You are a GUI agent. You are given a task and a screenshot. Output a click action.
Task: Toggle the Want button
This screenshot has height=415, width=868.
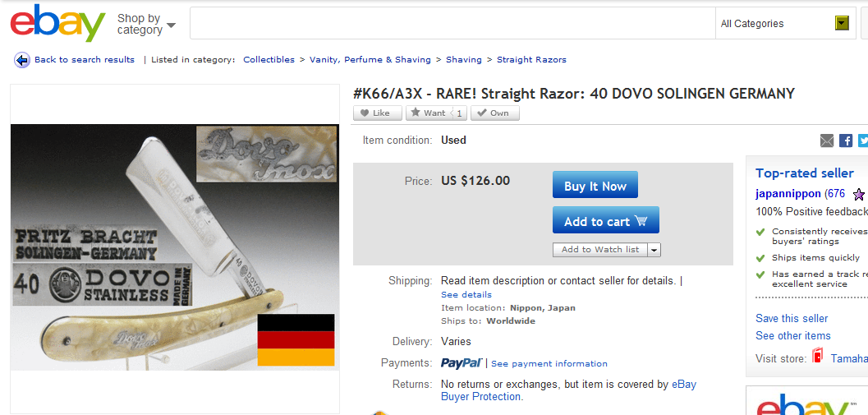(437, 113)
